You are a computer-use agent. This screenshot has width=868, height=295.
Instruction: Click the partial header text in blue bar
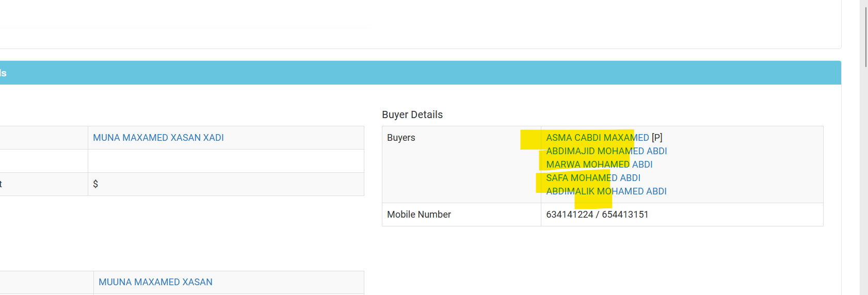[x=3, y=73]
